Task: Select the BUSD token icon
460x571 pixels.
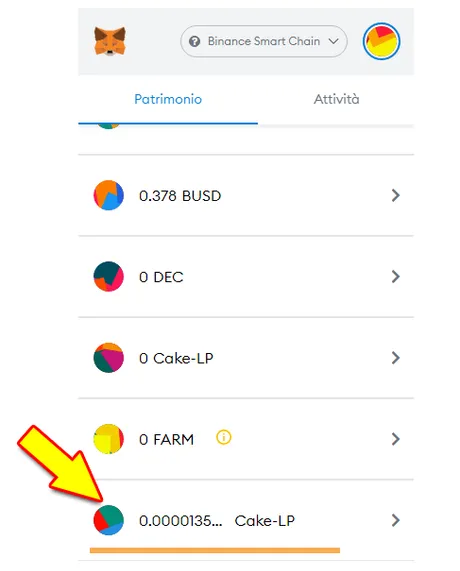Action: (x=109, y=195)
